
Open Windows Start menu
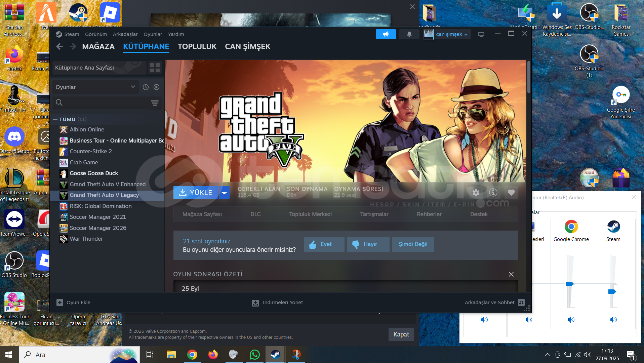9,355
